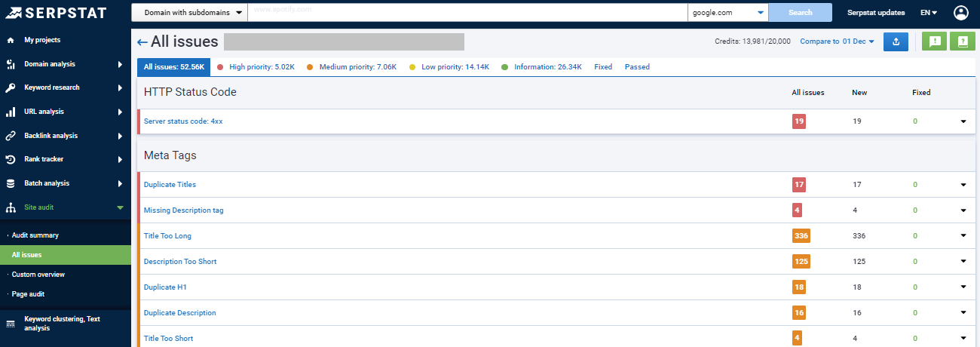Open Domain with subdomains dropdown
Viewport: 980px width, 347px height.
[189, 12]
